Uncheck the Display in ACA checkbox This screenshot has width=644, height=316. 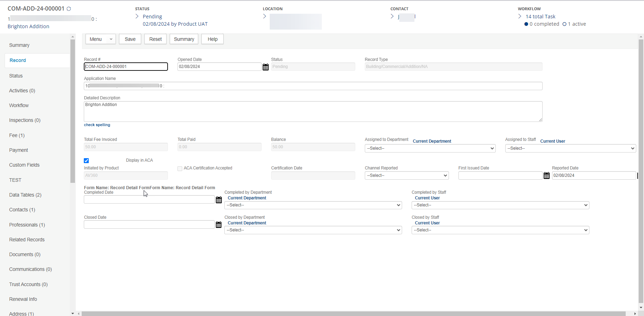(x=86, y=161)
